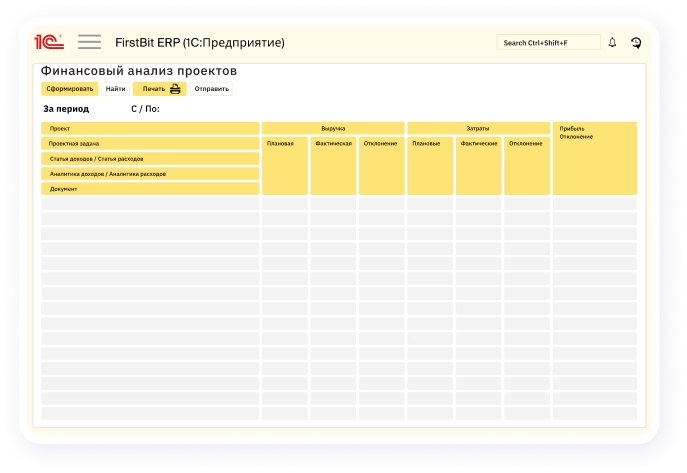Viewport: 687px width, 473px height.
Task: Click the Фактическая column under Выручка
Action: pyautogui.click(x=333, y=144)
